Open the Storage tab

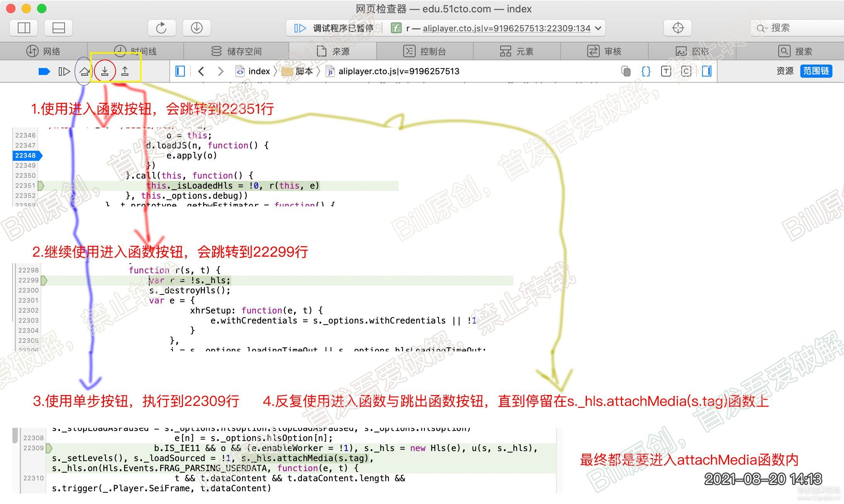[236, 51]
